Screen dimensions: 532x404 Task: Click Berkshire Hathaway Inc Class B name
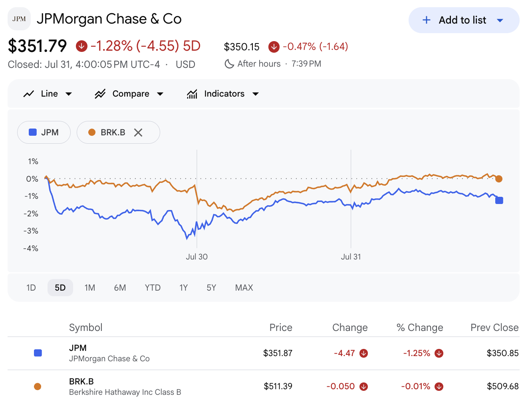125,392
